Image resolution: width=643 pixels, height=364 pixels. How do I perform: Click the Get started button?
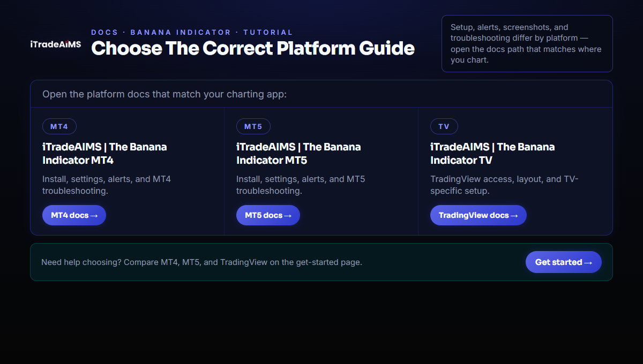564,262
